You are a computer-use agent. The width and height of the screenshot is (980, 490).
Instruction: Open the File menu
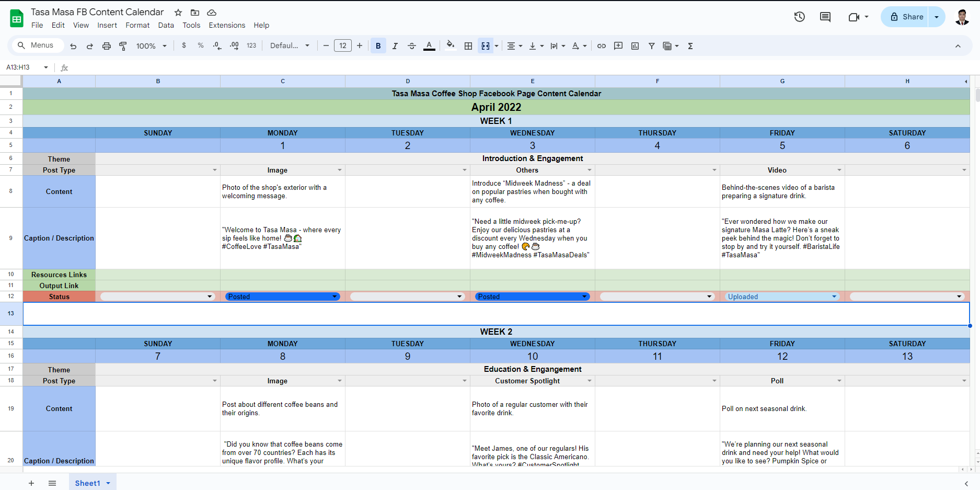pos(37,25)
